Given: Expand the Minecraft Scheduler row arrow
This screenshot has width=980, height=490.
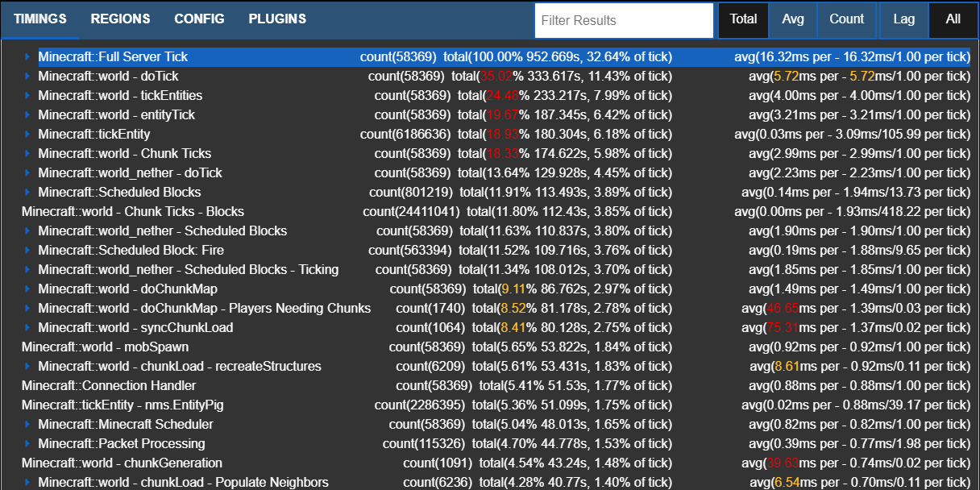Looking at the screenshot, I should [27, 425].
